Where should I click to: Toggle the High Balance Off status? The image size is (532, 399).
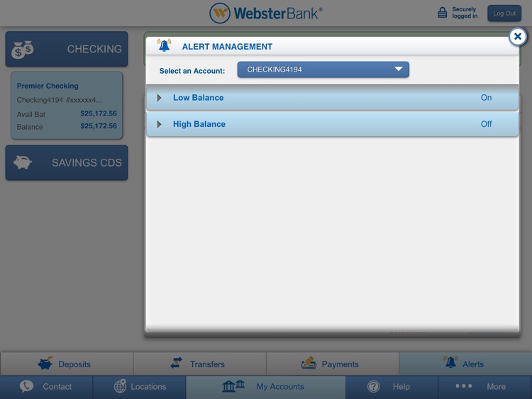[486, 124]
